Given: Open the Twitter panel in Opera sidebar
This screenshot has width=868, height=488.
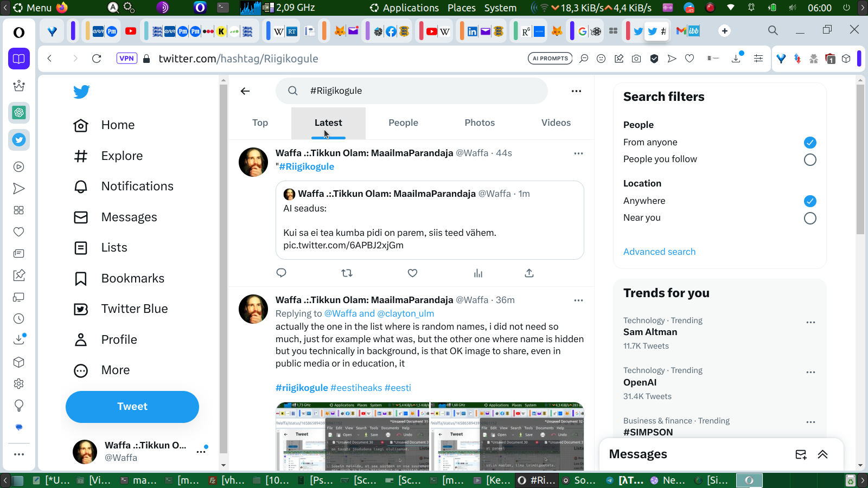Looking at the screenshot, I should coord(19,140).
